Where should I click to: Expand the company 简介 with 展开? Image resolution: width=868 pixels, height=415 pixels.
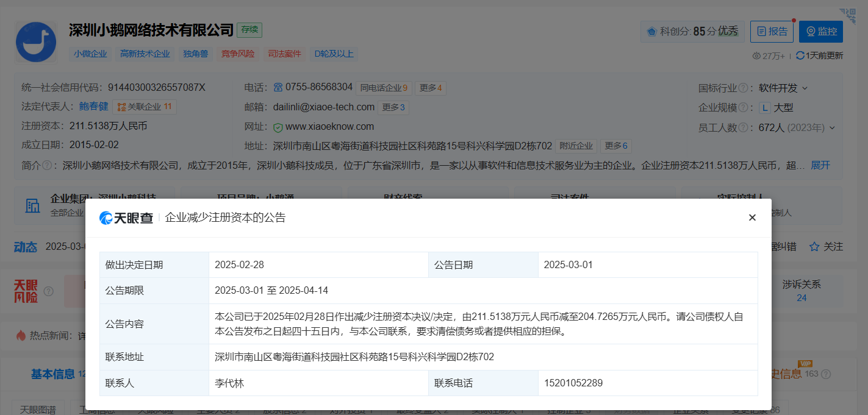click(x=820, y=165)
